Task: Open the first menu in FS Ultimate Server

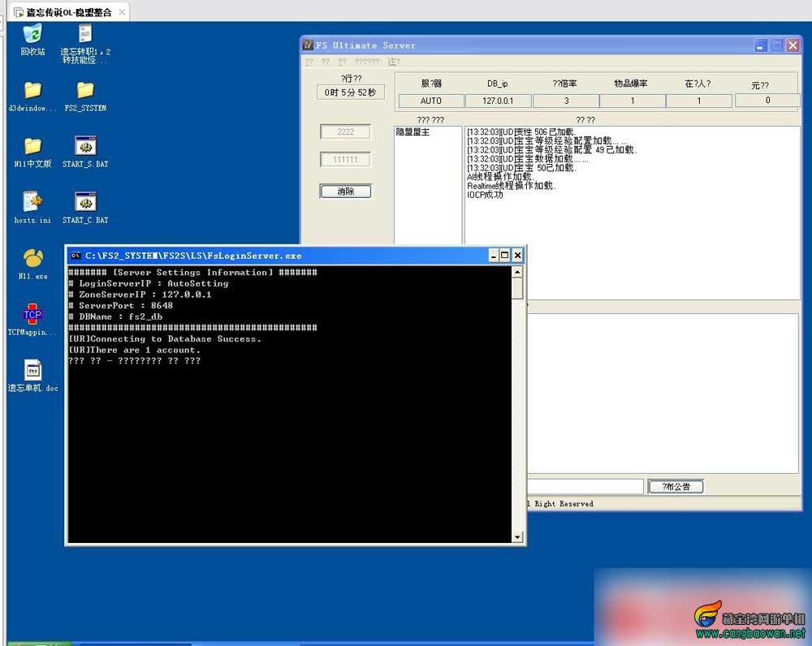Action: pos(309,62)
